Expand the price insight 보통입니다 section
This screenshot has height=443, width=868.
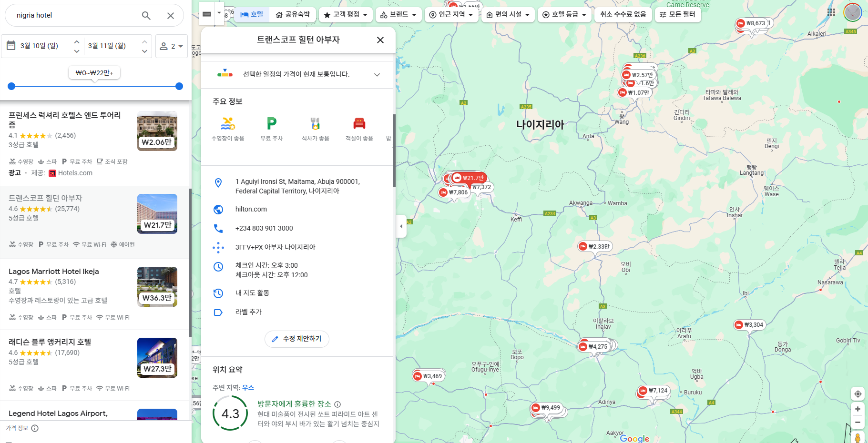click(377, 75)
